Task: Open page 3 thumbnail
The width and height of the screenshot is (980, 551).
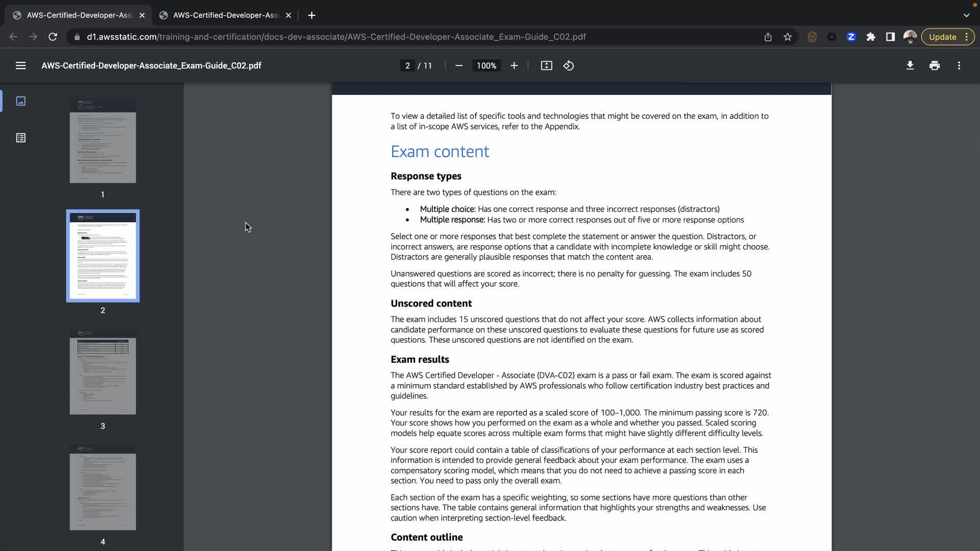Action: point(103,372)
